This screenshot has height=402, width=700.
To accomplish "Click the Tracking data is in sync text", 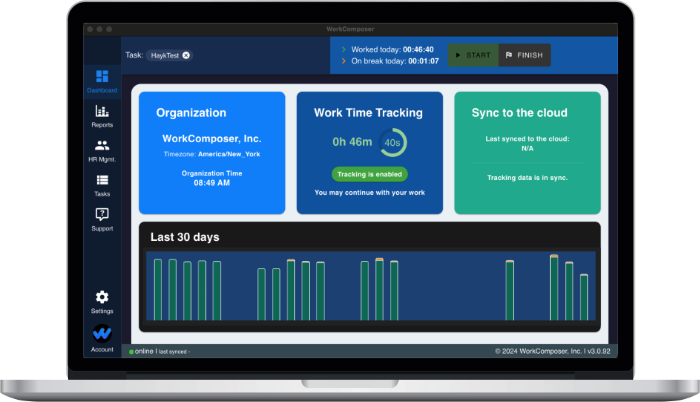I will point(527,177).
